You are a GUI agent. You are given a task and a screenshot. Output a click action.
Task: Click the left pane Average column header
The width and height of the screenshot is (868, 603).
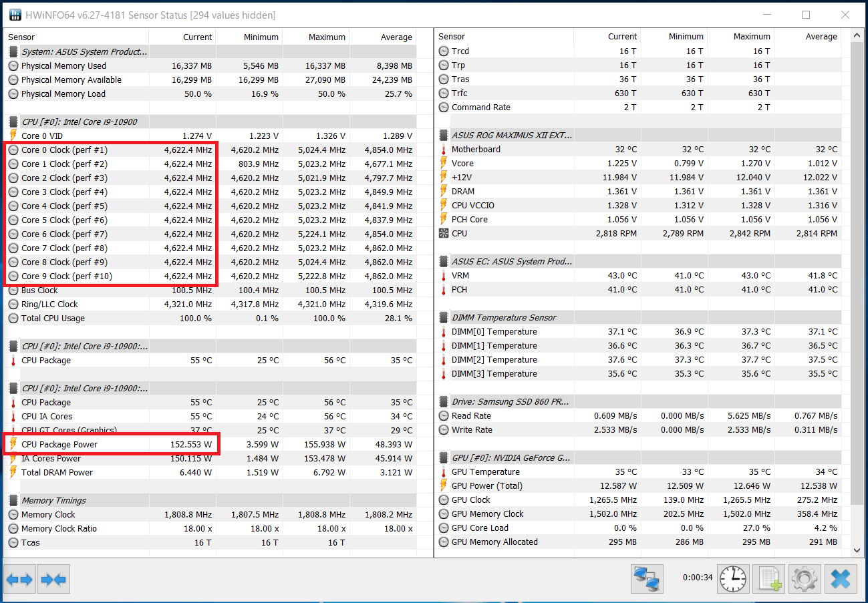383,37
